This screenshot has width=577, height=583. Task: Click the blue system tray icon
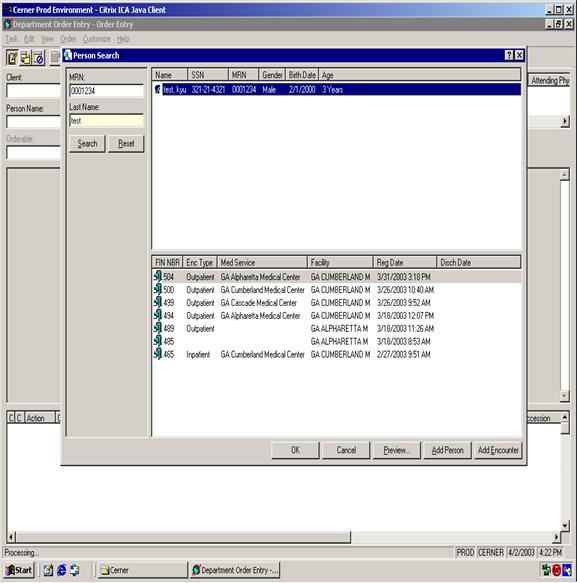(x=567, y=570)
